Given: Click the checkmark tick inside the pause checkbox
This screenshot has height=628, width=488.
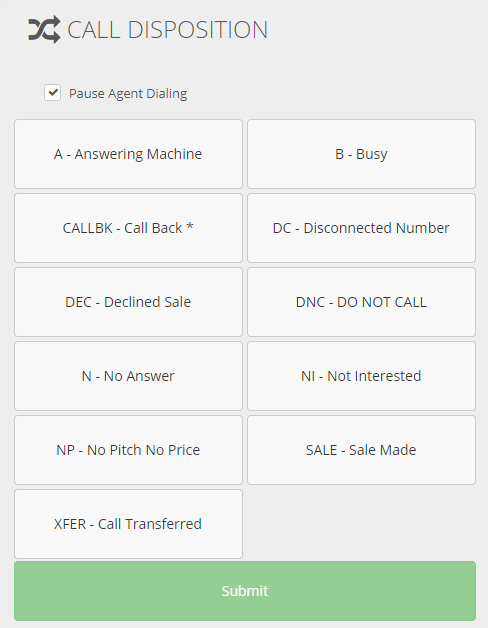Looking at the screenshot, I should [52, 93].
